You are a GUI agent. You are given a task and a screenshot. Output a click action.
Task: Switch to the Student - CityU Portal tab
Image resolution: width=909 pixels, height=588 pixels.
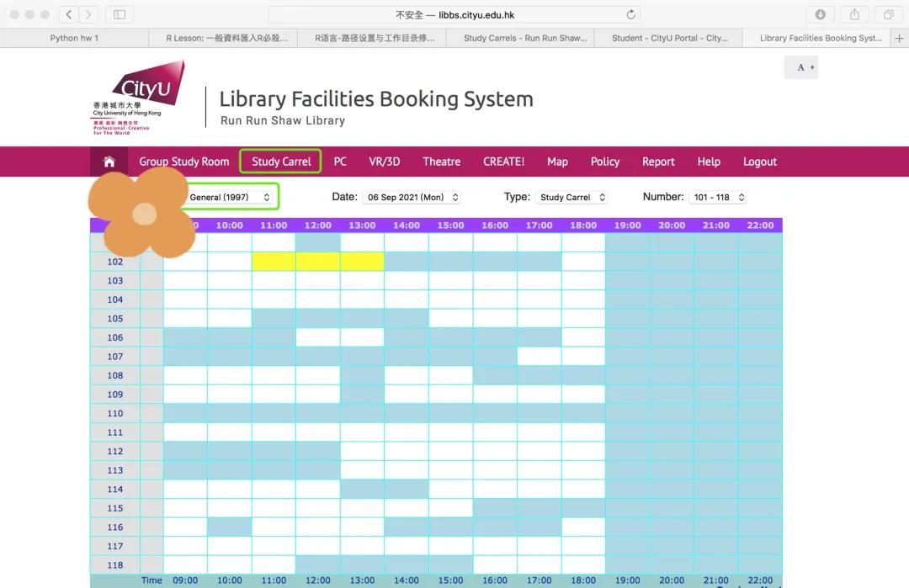click(670, 38)
